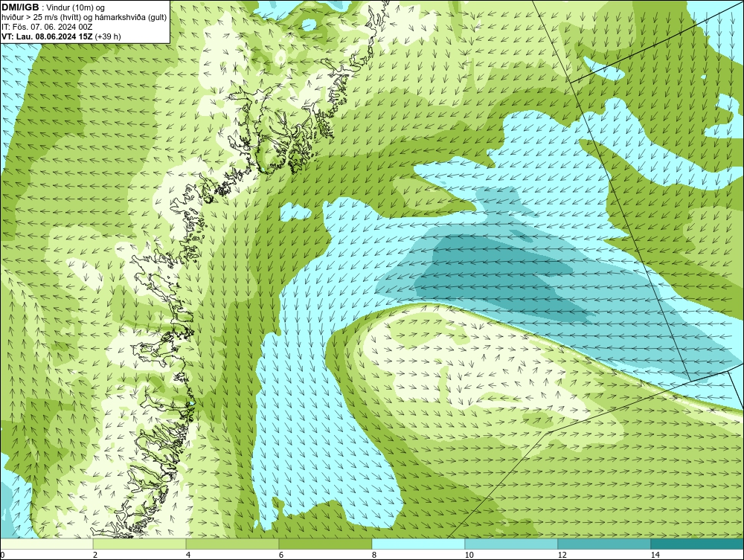Image resolution: width=744 pixels, height=560 pixels.
Task: Click the legend label 6
Action: (281, 556)
